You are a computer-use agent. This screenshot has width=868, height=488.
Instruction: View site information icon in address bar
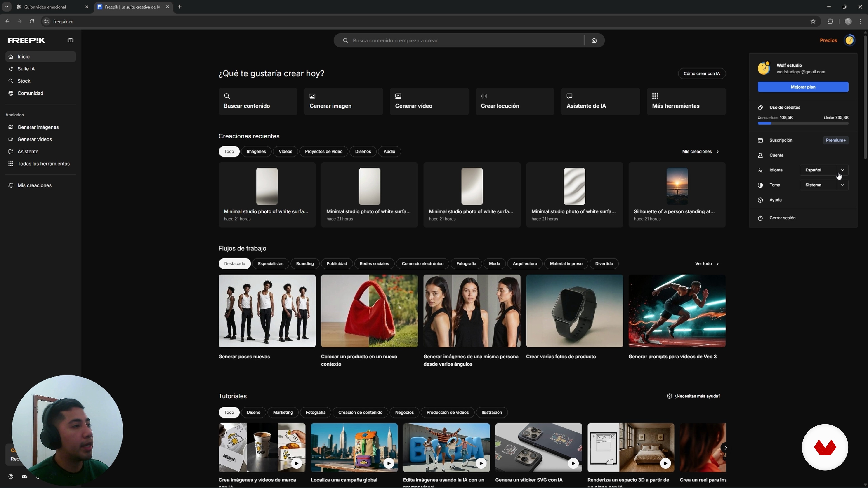47,21
